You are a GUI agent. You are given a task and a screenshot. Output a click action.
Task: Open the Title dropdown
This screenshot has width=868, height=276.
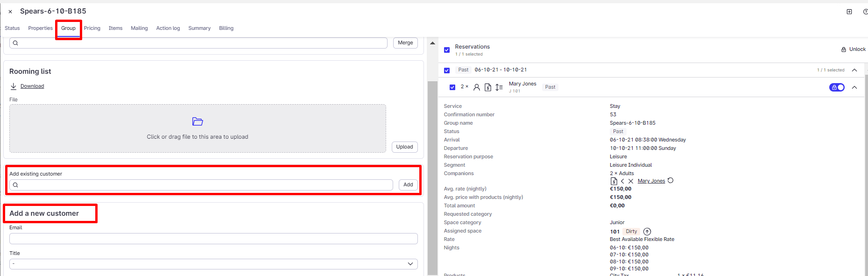coord(213,264)
